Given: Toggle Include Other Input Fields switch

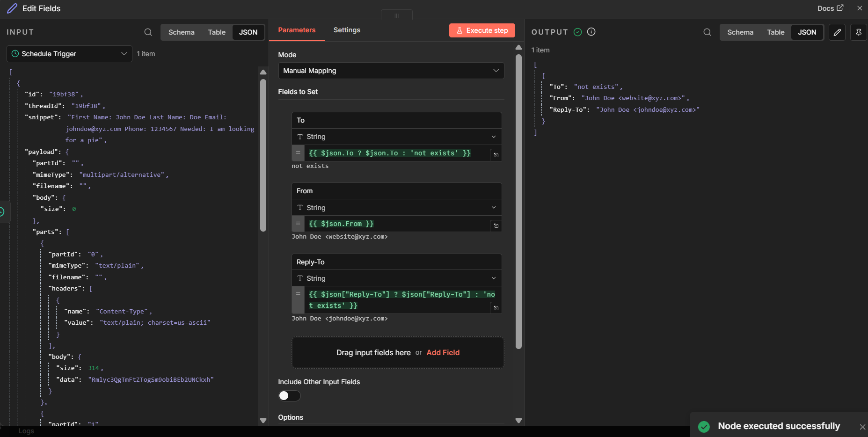Looking at the screenshot, I should [x=289, y=396].
